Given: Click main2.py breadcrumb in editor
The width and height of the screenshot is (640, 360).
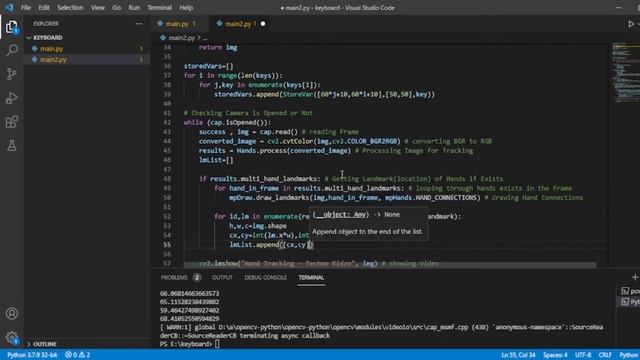Looking at the screenshot, I should pyautogui.click(x=182, y=38).
